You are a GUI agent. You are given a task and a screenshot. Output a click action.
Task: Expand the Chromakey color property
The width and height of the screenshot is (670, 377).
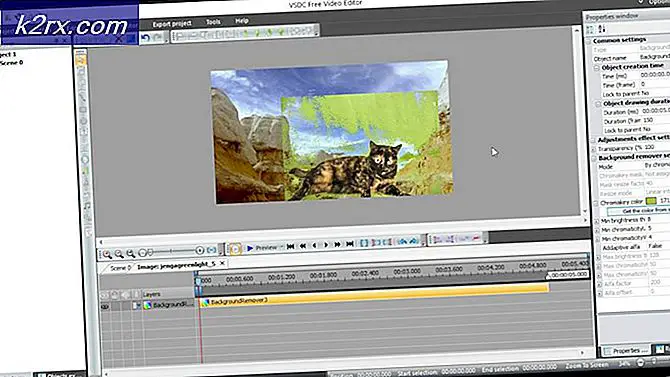(596, 203)
